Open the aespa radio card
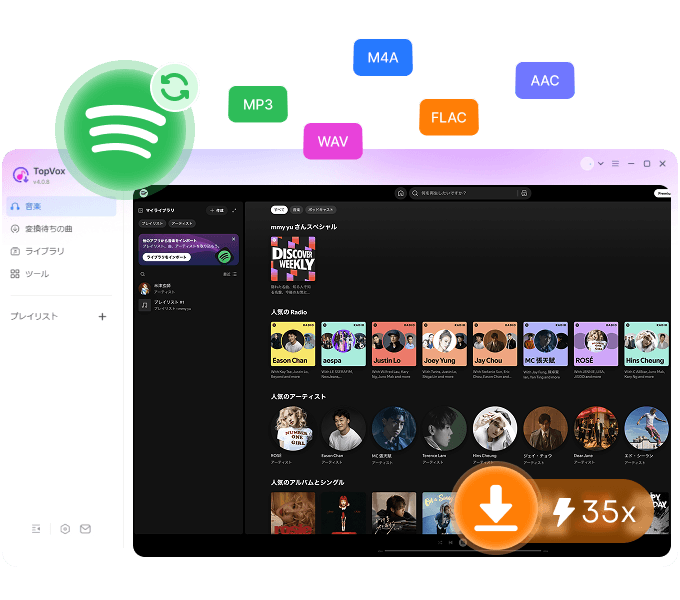The height and width of the screenshot is (600, 680). pos(343,344)
